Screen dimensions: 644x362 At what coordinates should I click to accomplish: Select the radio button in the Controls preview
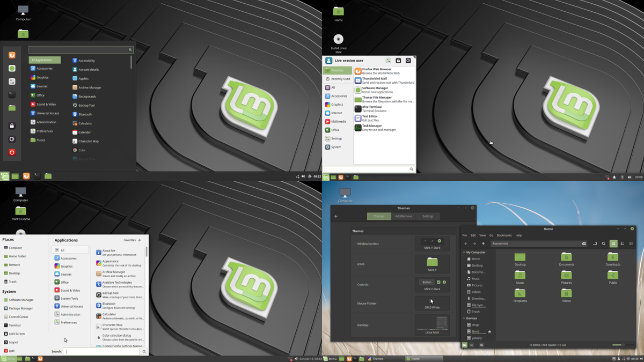click(x=444, y=282)
